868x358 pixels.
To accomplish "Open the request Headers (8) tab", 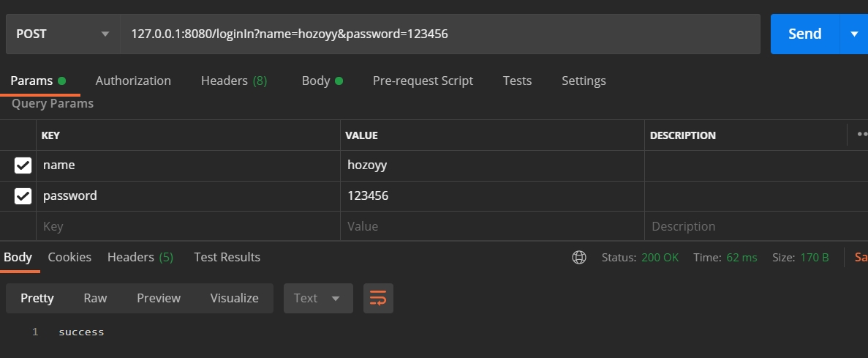I will 233,81.
